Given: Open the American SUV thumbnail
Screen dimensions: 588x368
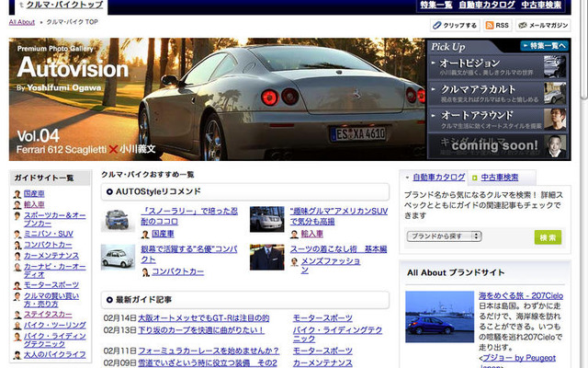Looking at the screenshot, I should [267, 219].
